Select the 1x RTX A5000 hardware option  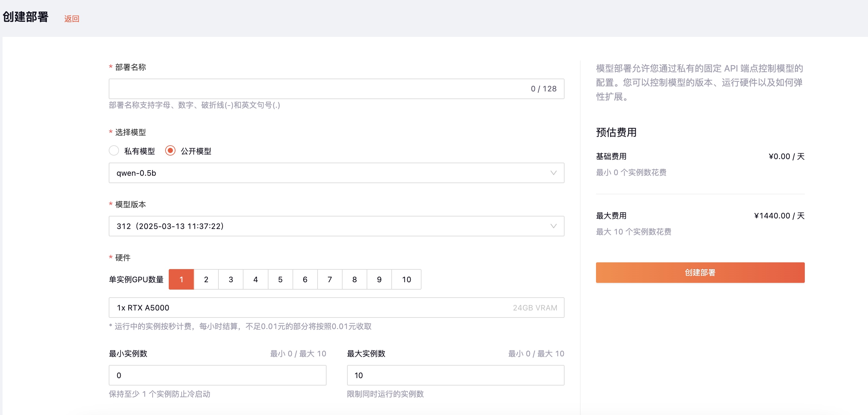point(336,308)
